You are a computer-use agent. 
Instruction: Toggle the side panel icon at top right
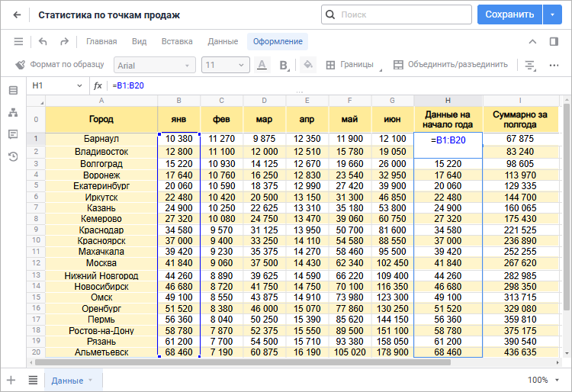click(x=554, y=42)
